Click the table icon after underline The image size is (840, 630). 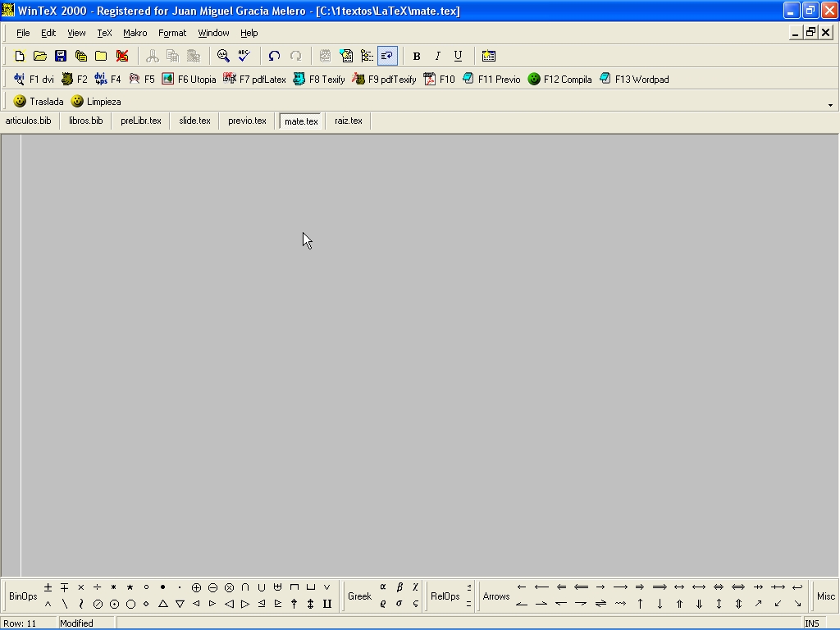point(489,56)
